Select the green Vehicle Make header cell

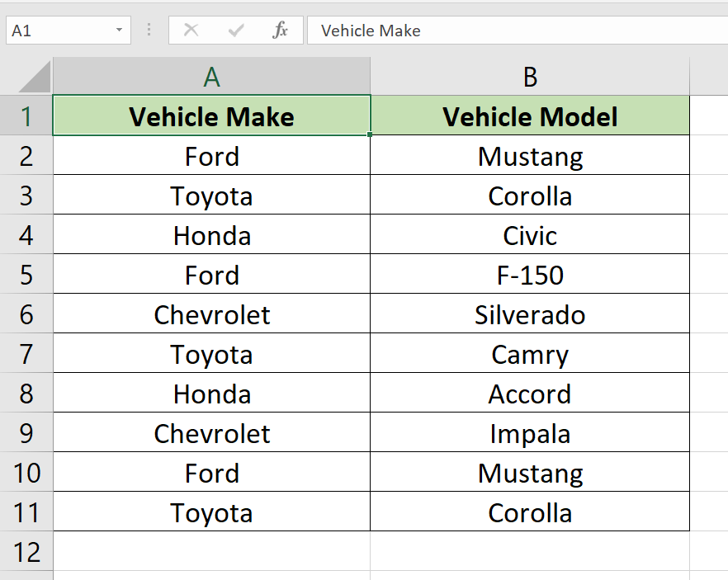[211, 116]
